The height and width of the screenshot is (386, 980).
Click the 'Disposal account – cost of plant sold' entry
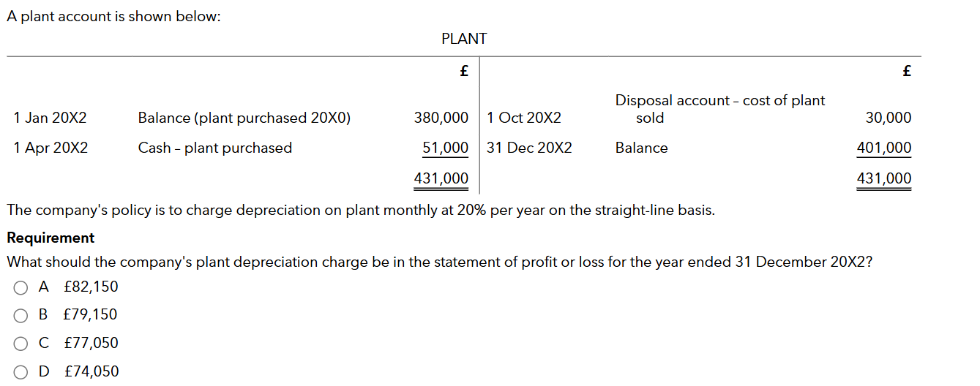pos(720,109)
